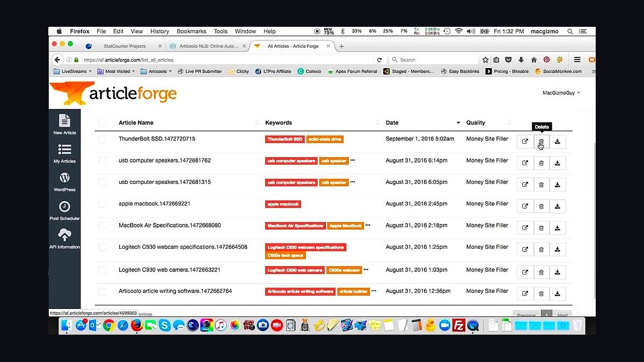Open Firefox History menu
This screenshot has height=362, width=644.
coord(159,32)
